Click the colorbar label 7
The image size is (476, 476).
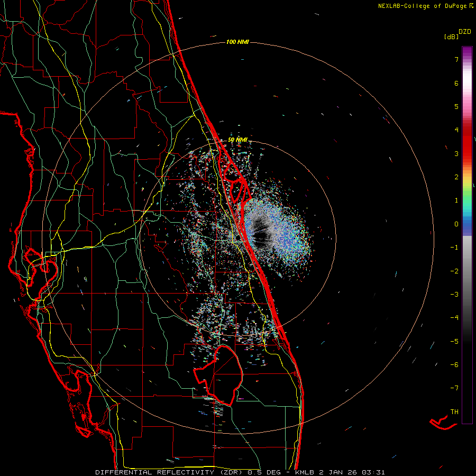point(456,59)
